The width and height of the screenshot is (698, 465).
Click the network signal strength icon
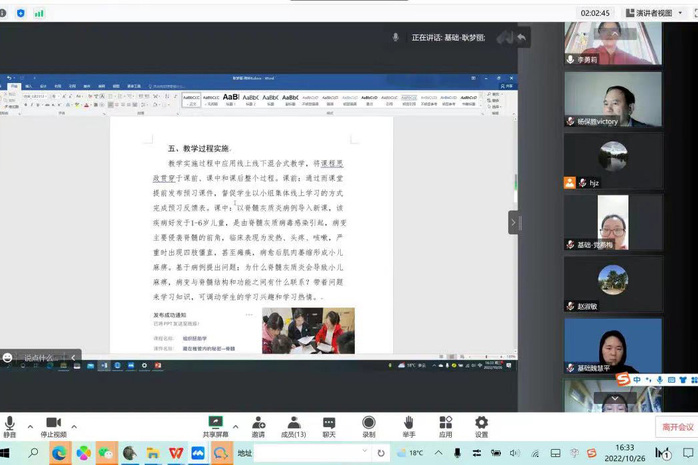[x=39, y=13]
